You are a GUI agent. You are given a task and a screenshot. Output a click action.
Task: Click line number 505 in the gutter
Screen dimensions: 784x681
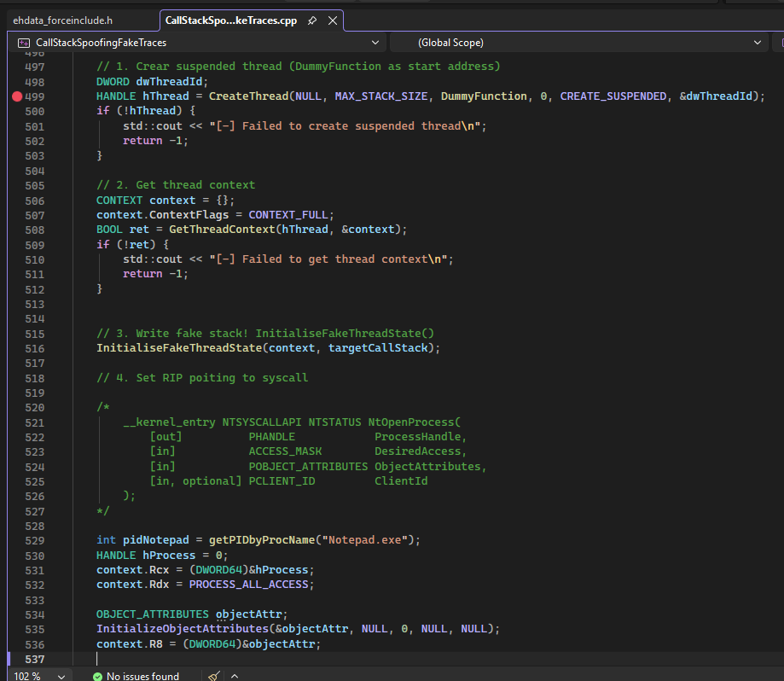[34, 185]
